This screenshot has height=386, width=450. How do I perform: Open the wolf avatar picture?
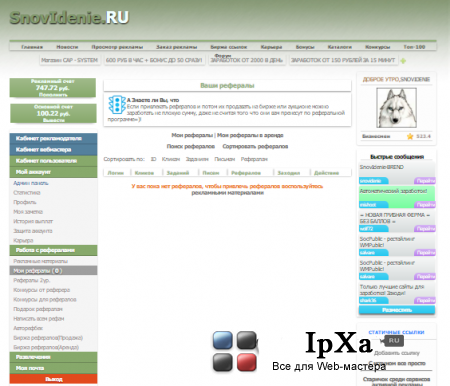pos(396,108)
